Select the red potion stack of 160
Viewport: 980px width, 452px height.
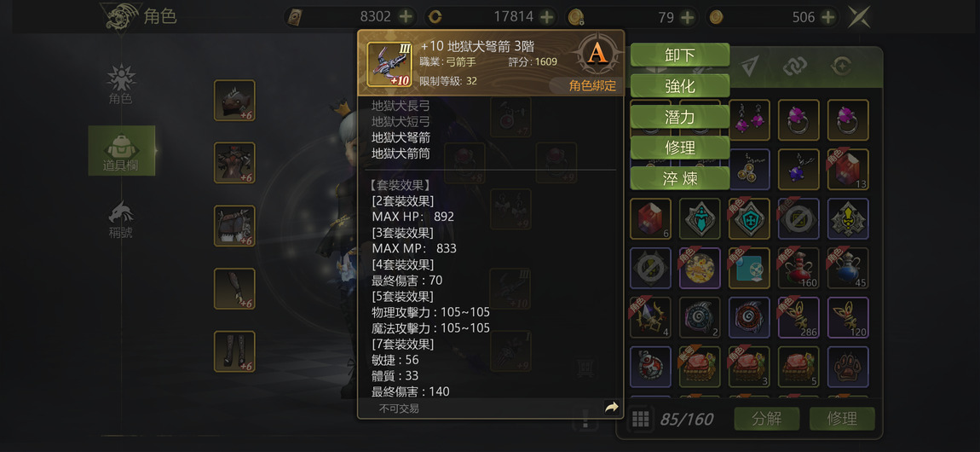pos(798,268)
